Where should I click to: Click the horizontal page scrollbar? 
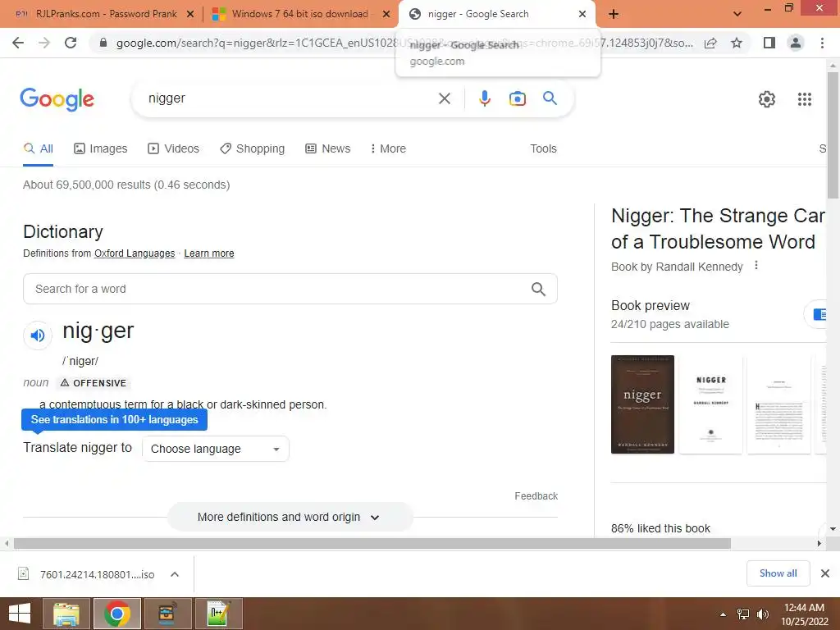[x=372, y=544]
